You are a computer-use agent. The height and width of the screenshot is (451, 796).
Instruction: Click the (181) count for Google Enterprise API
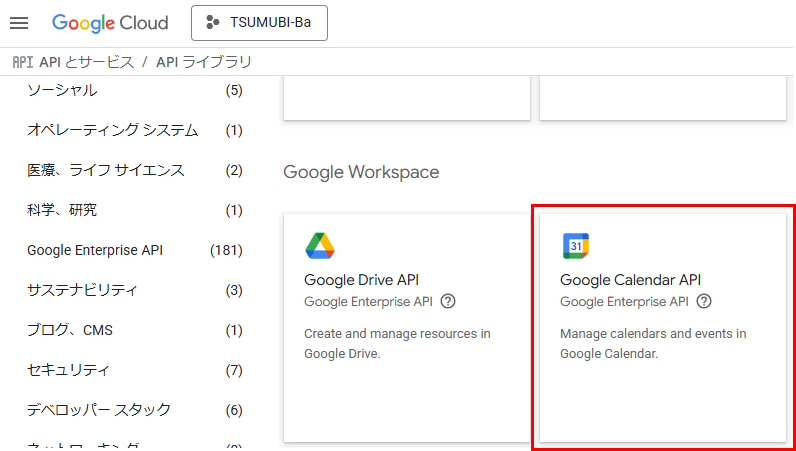[x=226, y=250]
